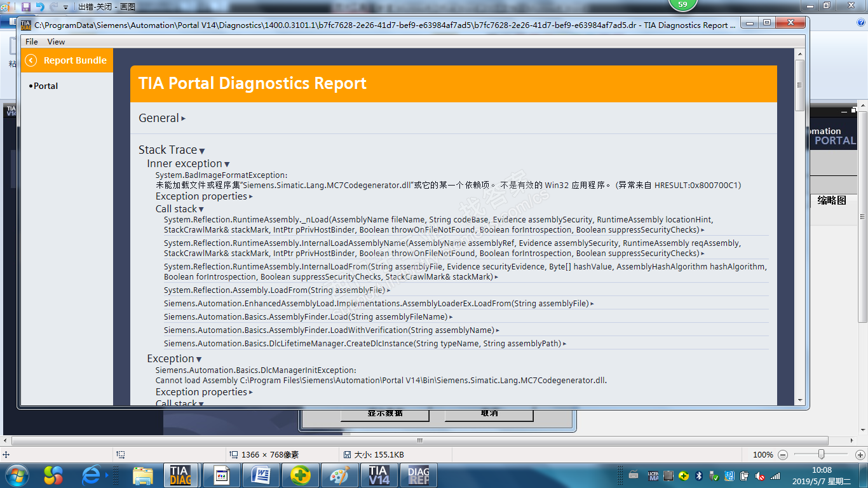Launch Internet Explorer from the taskbar

[x=92, y=475]
